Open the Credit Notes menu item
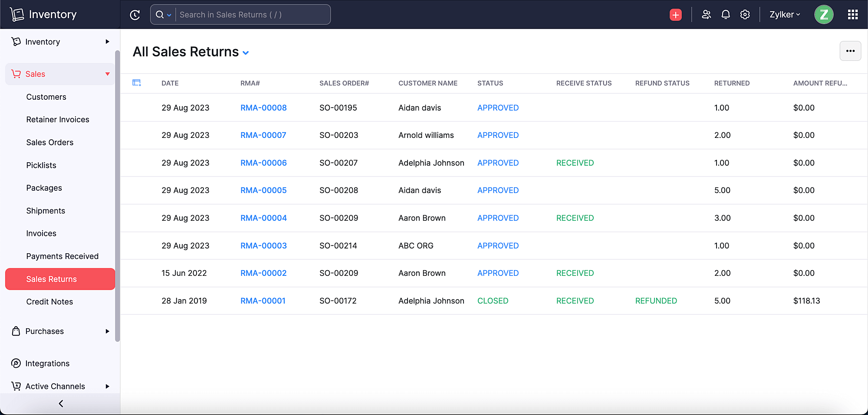The height and width of the screenshot is (415, 868). pos(49,301)
